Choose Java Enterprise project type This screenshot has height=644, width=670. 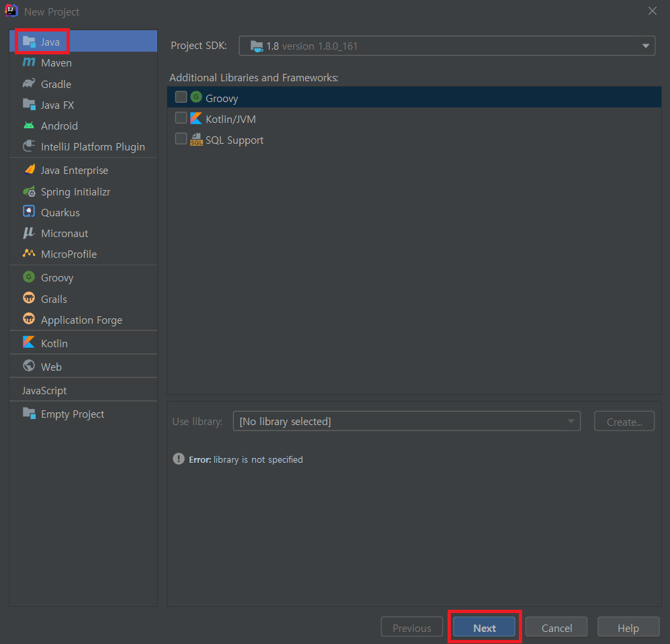point(83,170)
